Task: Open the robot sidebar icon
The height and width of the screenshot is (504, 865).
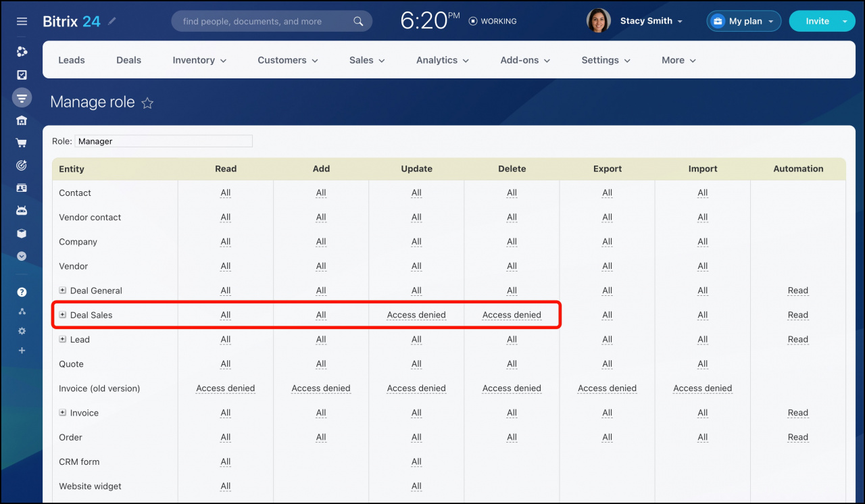Action: [x=22, y=211]
